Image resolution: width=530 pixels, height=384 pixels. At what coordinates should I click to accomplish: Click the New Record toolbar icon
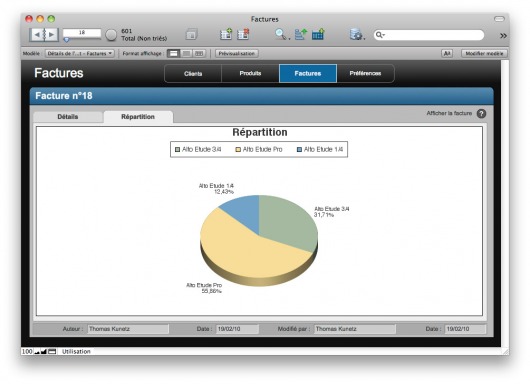[x=226, y=34]
